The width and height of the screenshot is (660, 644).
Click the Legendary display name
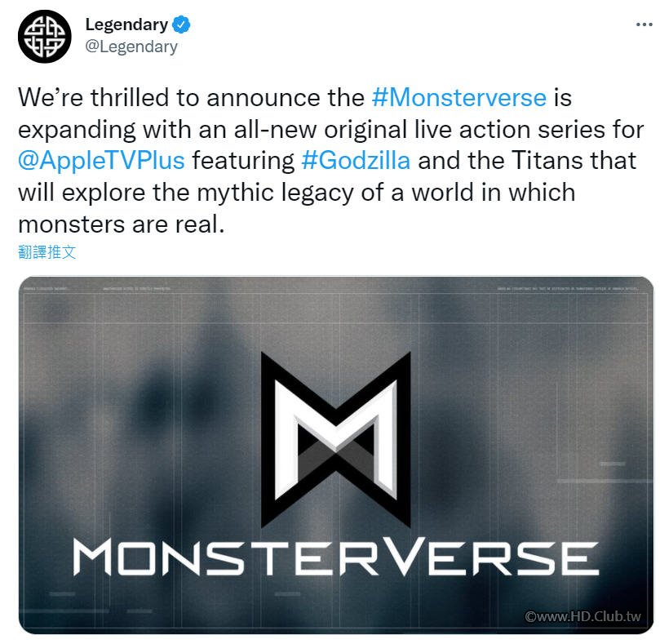pos(126,24)
